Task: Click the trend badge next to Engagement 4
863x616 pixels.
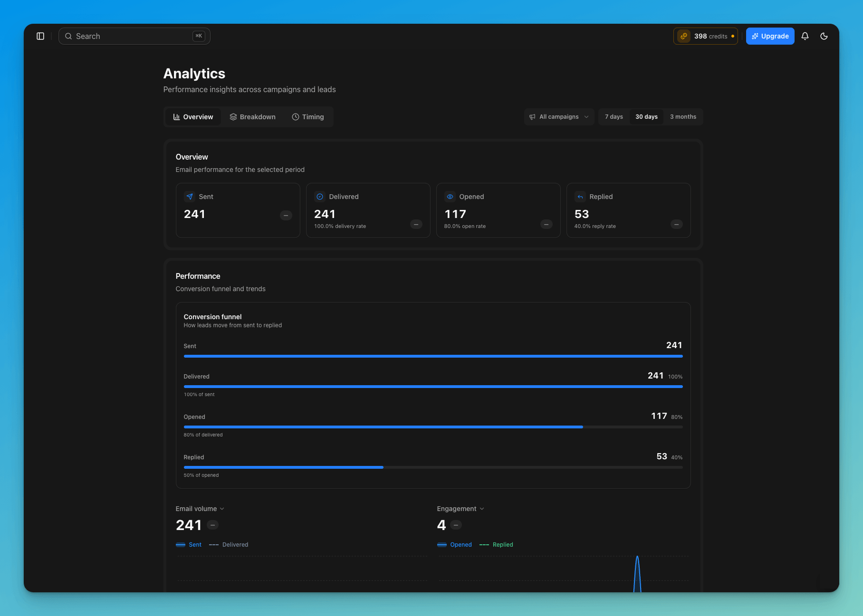Action: [x=456, y=525]
